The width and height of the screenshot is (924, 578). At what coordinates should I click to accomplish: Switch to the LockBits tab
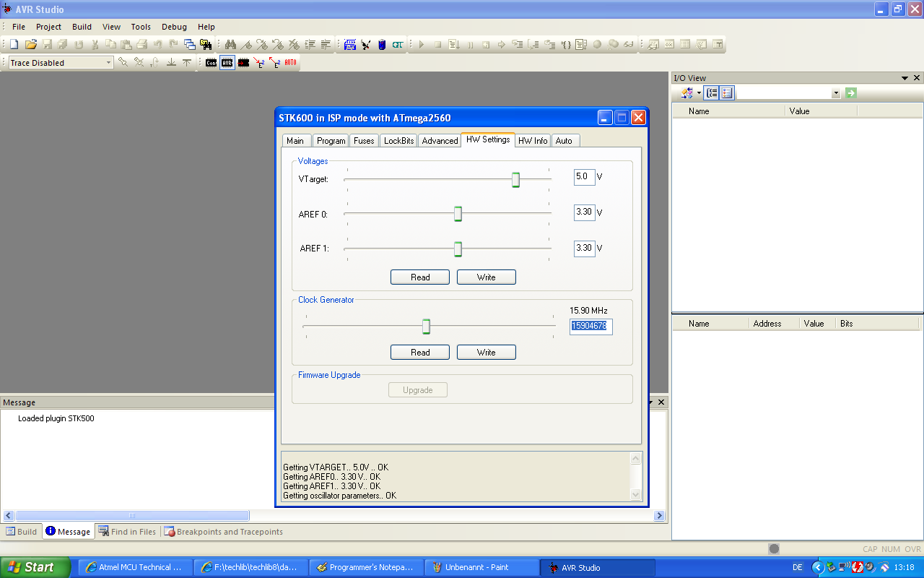[398, 141]
